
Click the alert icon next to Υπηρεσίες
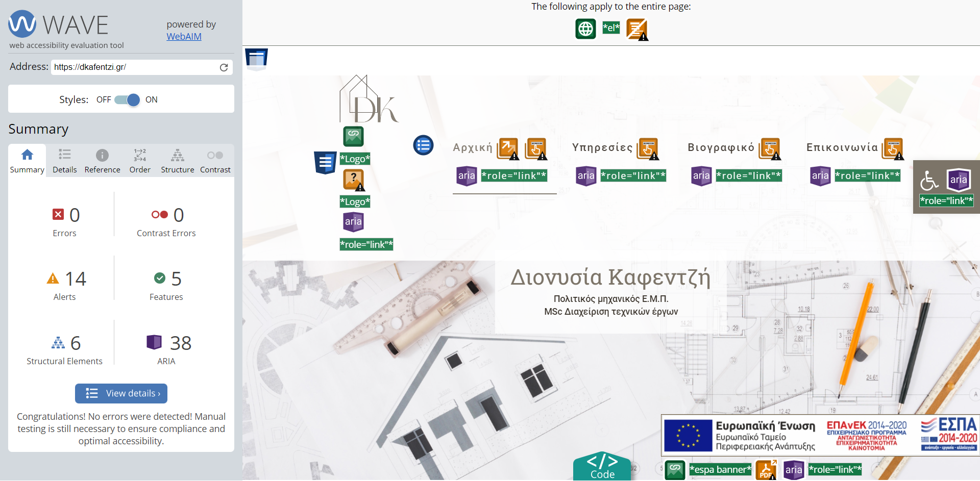(648, 149)
